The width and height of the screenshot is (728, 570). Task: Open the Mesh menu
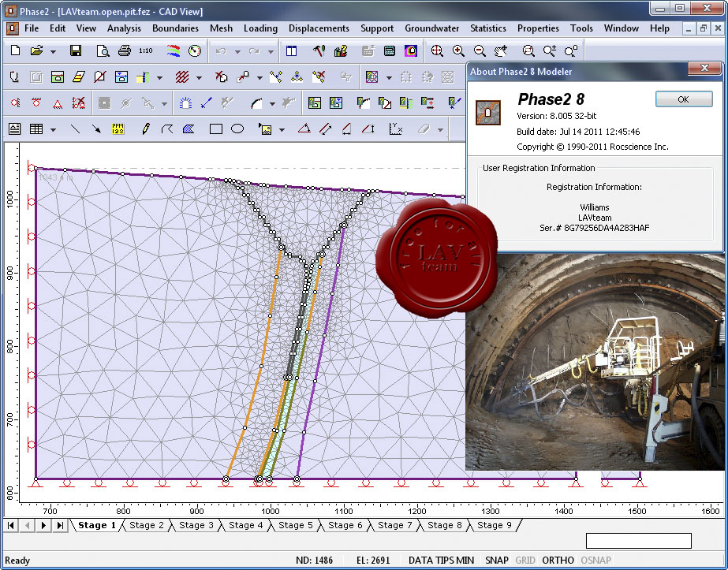tap(221, 28)
